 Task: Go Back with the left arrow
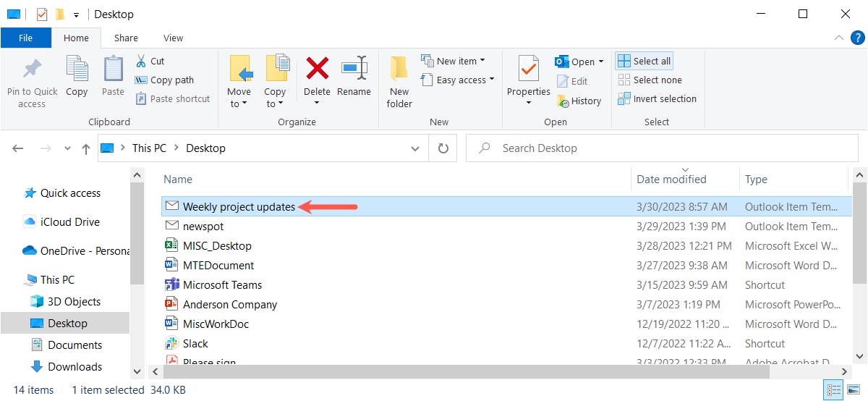tap(18, 148)
